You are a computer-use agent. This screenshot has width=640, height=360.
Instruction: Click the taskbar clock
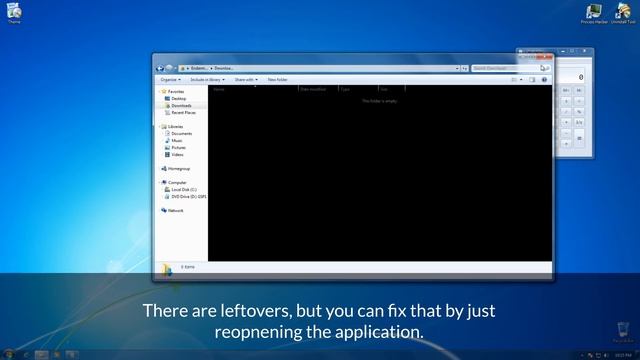[623, 356]
